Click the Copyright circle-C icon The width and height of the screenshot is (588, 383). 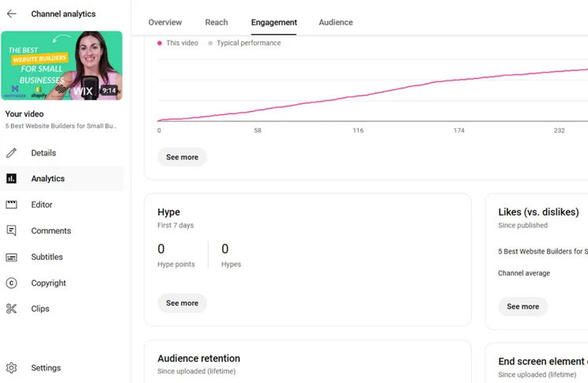click(11, 283)
